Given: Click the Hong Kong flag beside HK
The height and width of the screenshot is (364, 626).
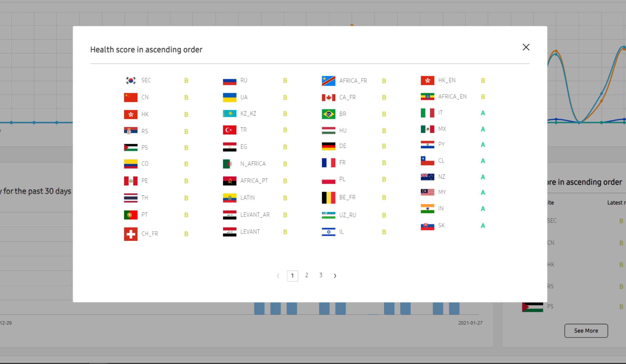Looking at the screenshot, I should click(131, 114).
